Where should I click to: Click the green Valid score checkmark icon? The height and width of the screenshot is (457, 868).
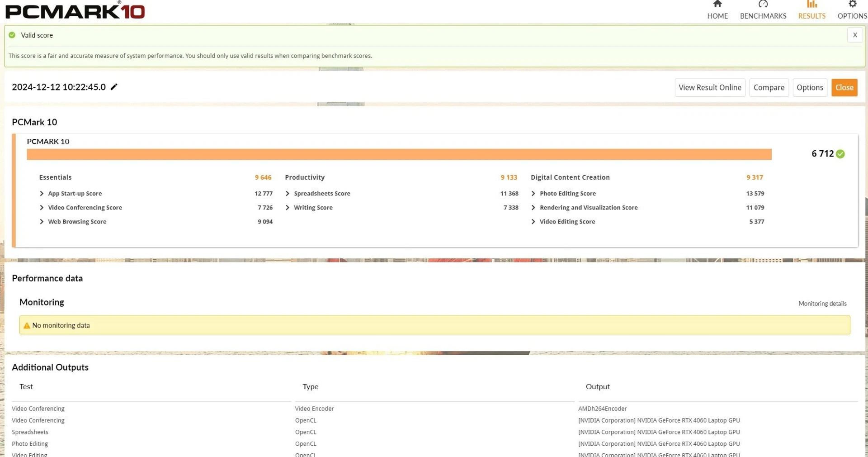tap(12, 35)
